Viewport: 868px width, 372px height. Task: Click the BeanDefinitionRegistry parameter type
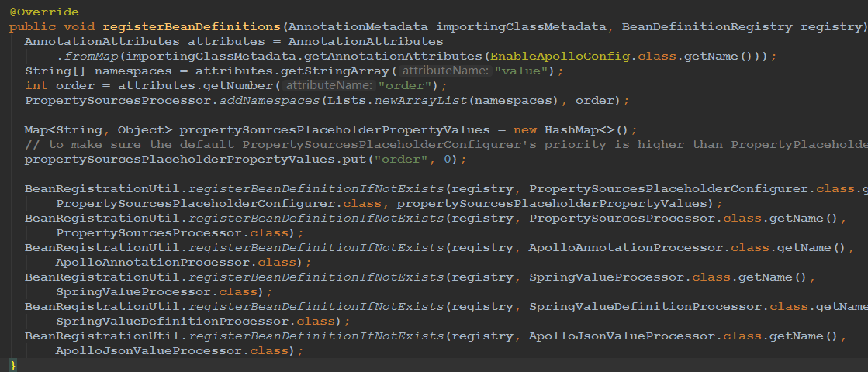[x=707, y=26]
